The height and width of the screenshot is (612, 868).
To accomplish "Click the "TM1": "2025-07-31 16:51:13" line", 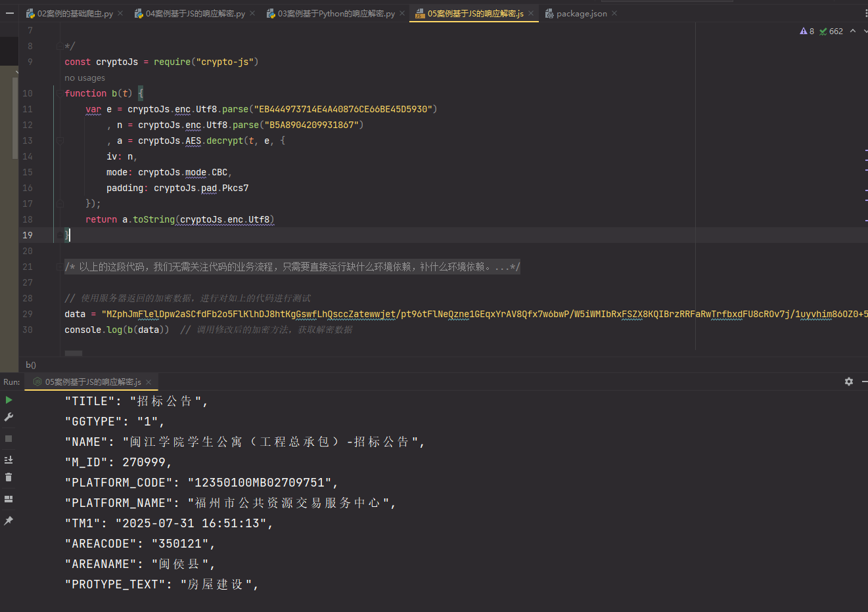I will 169,523.
